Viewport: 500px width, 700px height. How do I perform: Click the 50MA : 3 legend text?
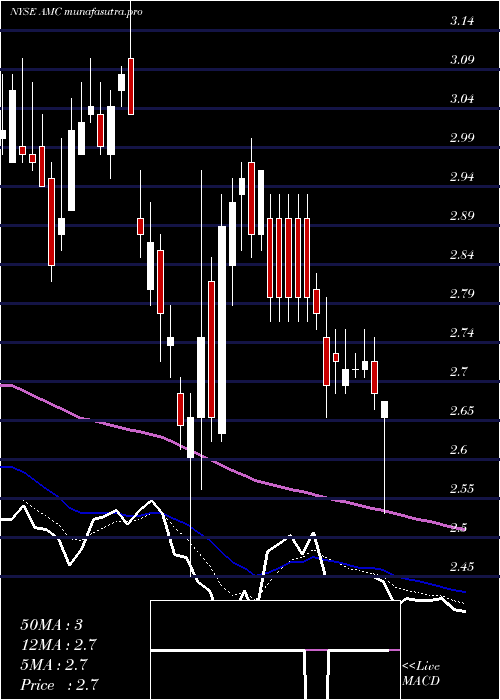pyautogui.click(x=51, y=625)
